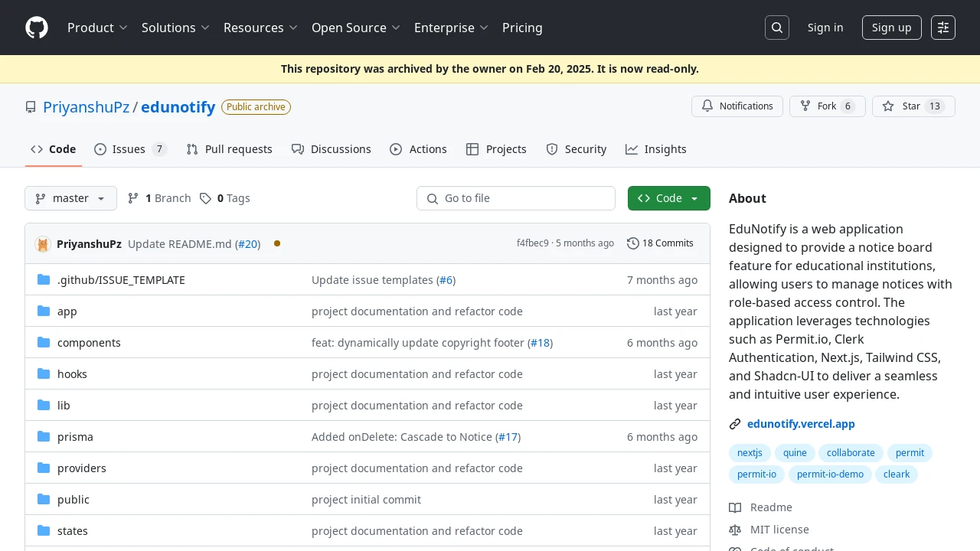
Task: Click the folder icon for .github/ISSUE_TEMPLATE
Action: 44,279
